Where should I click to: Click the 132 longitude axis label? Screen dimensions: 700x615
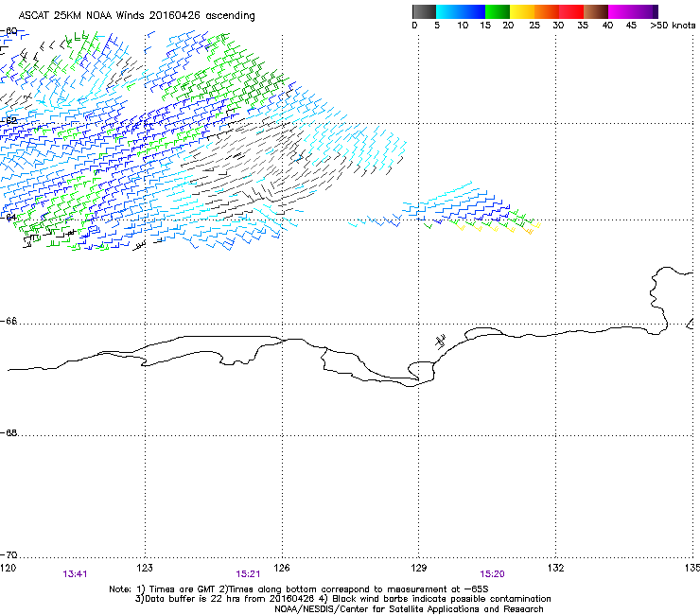(556, 568)
